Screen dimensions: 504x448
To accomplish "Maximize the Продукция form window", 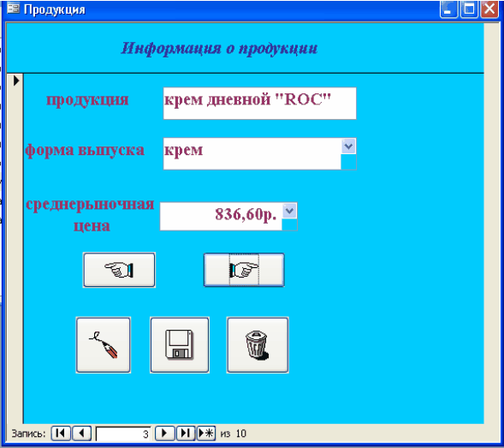I will click(469, 9).
